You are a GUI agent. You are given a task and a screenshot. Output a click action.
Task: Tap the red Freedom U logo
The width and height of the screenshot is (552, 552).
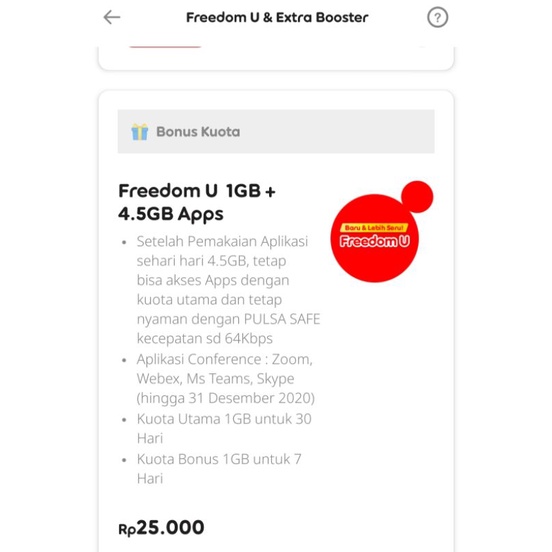tap(375, 238)
